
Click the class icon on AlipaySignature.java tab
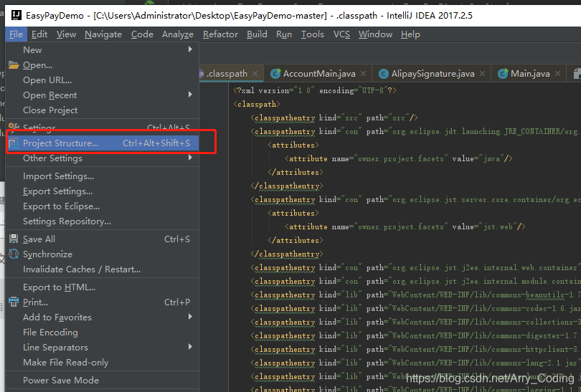[384, 74]
